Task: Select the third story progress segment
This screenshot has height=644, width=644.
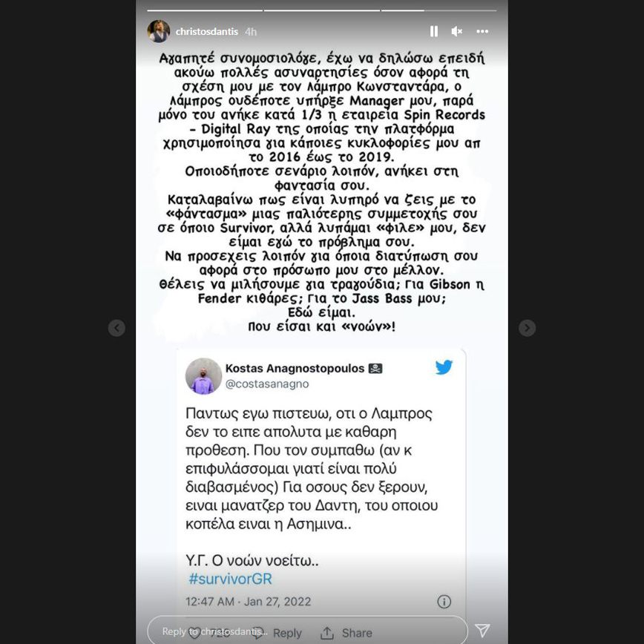Action: (x=439, y=10)
